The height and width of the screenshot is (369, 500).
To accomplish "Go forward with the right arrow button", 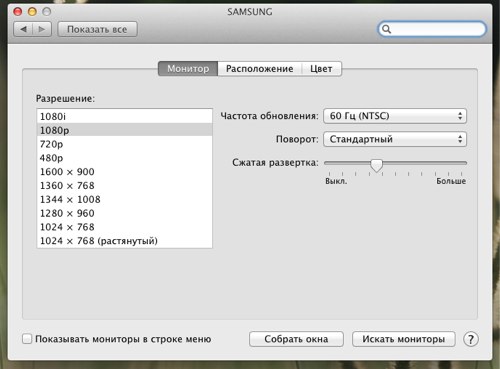I will (x=42, y=29).
